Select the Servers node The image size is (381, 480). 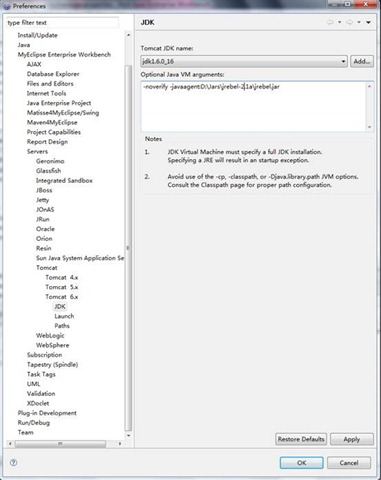pyautogui.click(x=37, y=151)
